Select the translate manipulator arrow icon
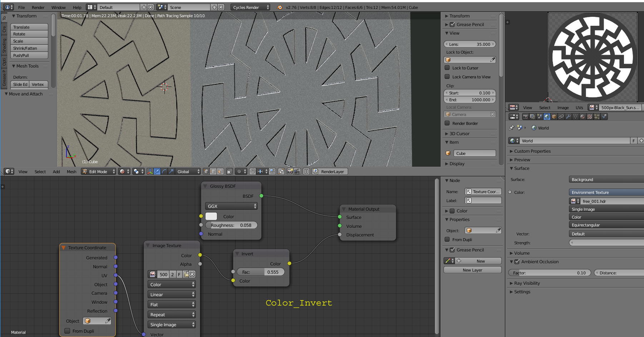 point(157,172)
